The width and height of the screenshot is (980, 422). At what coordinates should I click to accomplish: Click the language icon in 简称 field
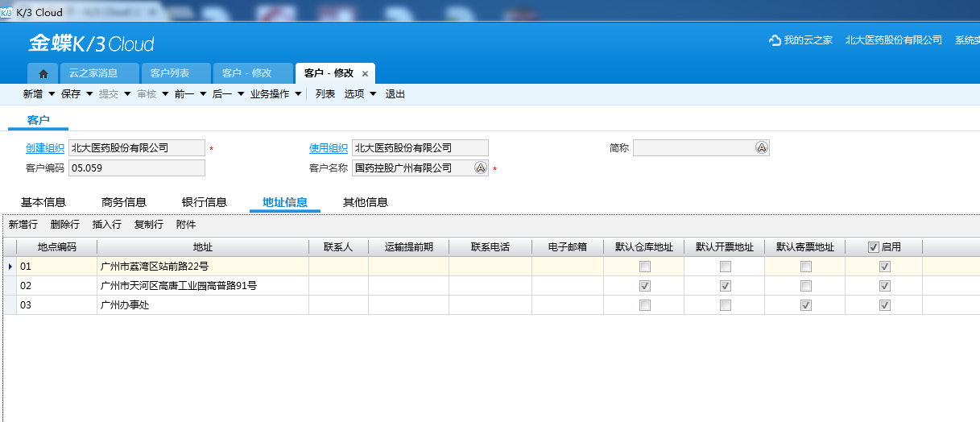coord(761,147)
